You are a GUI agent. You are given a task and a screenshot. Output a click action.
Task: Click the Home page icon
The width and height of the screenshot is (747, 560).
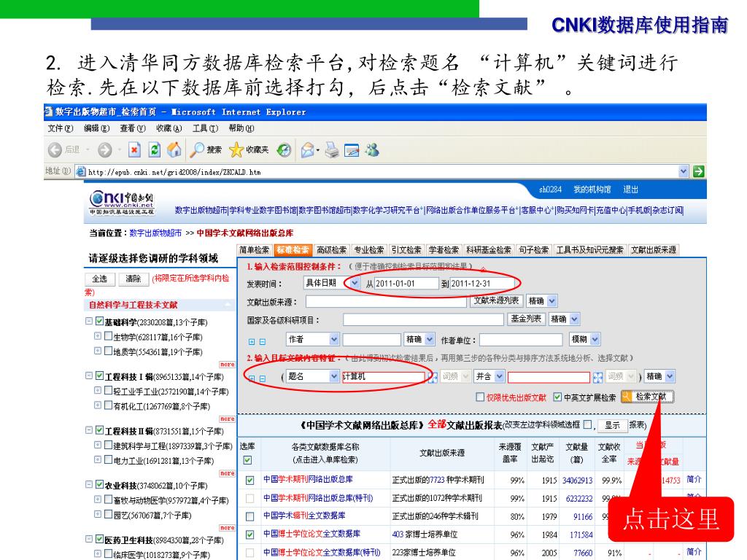tap(174, 150)
